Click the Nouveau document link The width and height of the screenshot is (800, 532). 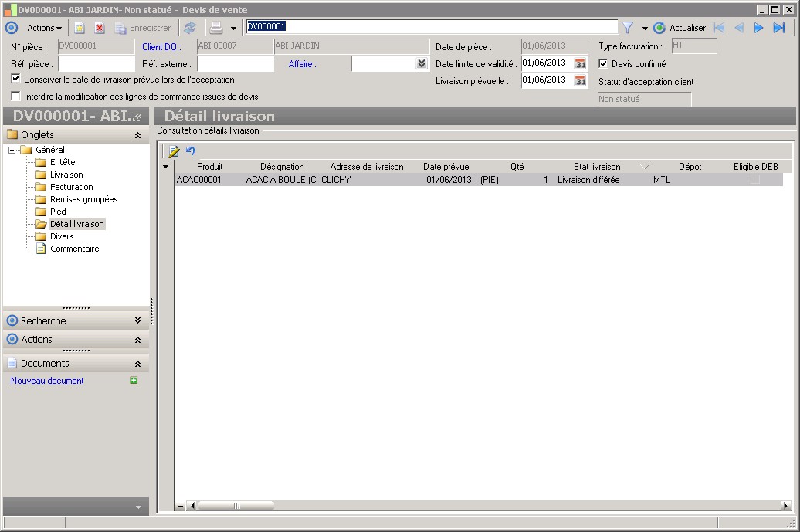pos(47,381)
